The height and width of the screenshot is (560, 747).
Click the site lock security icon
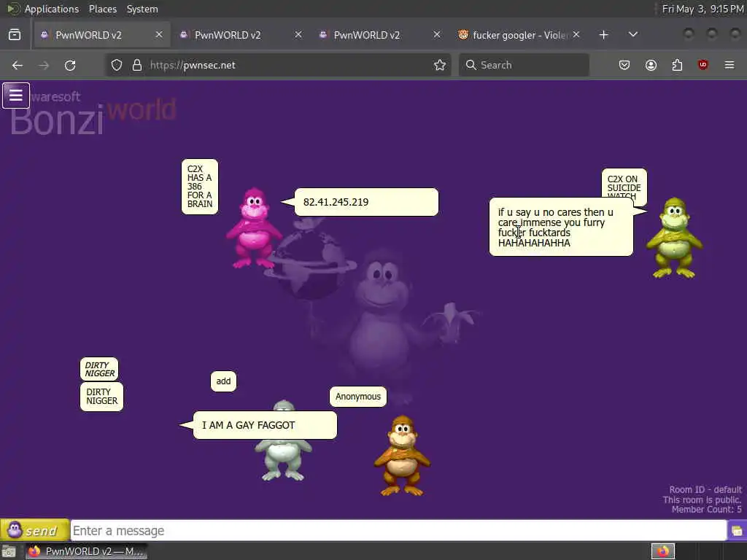(x=136, y=65)
